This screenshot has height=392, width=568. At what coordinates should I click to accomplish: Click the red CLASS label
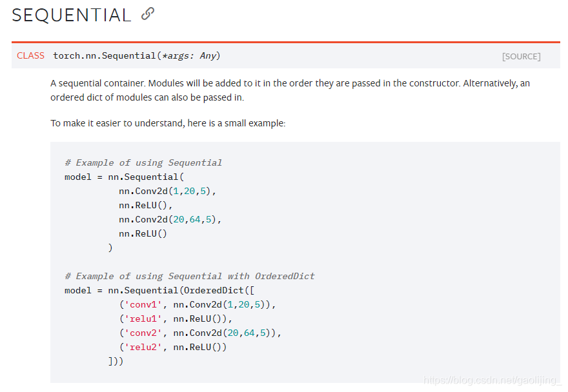(x=30, y=55)
